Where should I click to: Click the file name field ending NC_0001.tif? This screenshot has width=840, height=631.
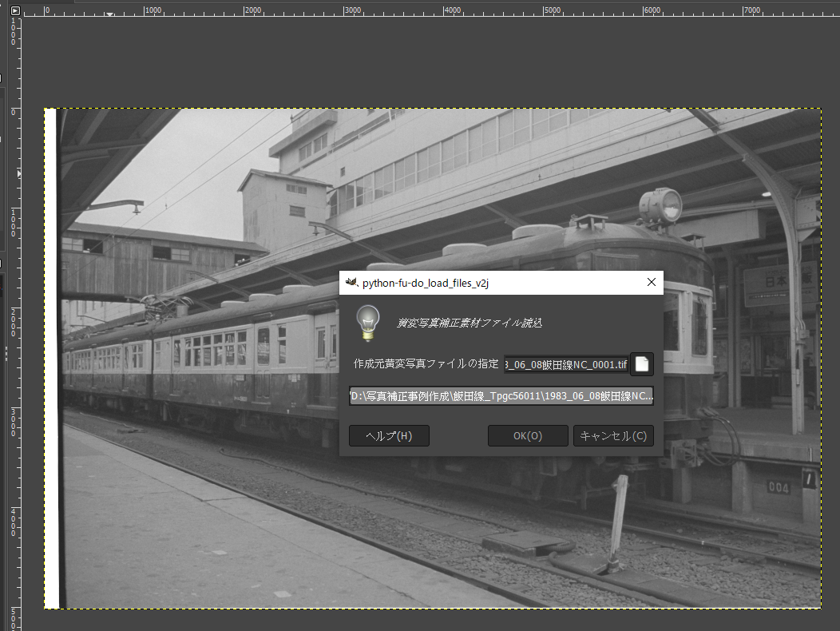tap(566, 364)
